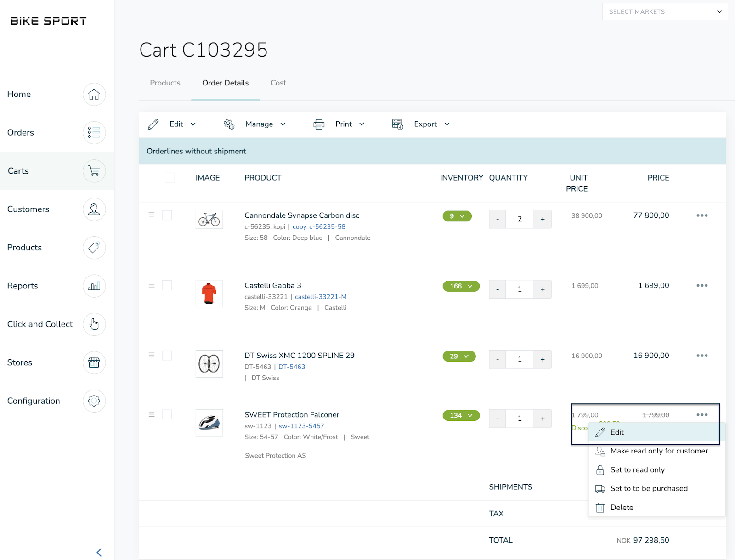Click the Cannondale bike thumbnail

(x=209, y=220)
